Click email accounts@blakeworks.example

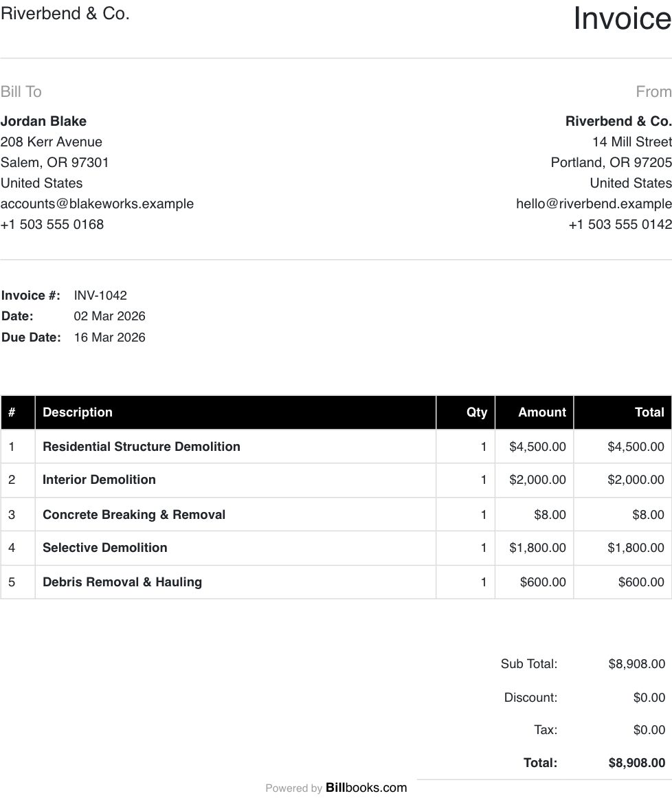tap(97, 203)
